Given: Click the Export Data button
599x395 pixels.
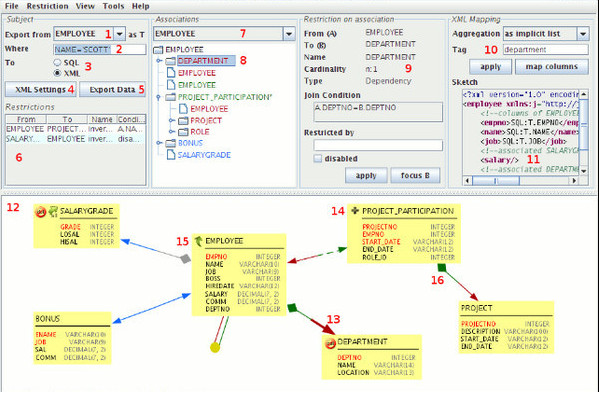Looking at the screenshot, I should tap(112, 90).
